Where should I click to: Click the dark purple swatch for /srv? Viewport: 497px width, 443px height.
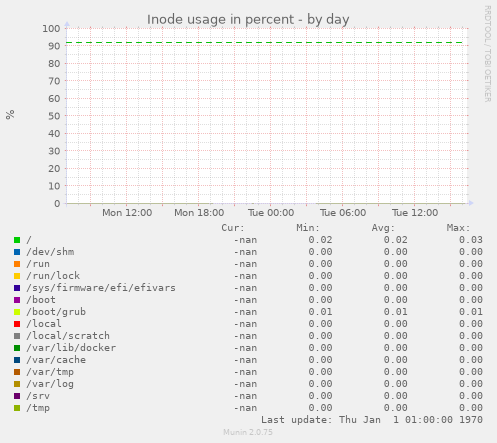click(17, 396)
